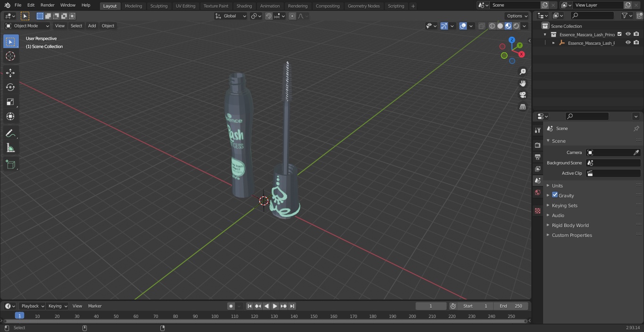Click the Blender logo menu icon
The image size is (644, 332).
(x=7, y=5)
